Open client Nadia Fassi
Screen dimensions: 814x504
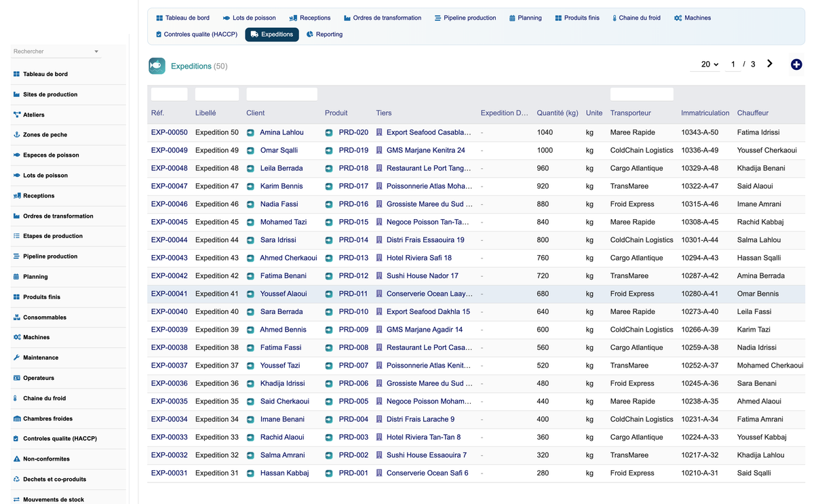coord(279,204)
